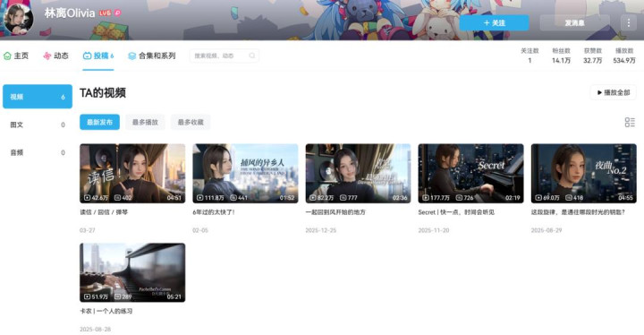
Task: Sort videos by 最多收藏
Action: pos(191,122)
